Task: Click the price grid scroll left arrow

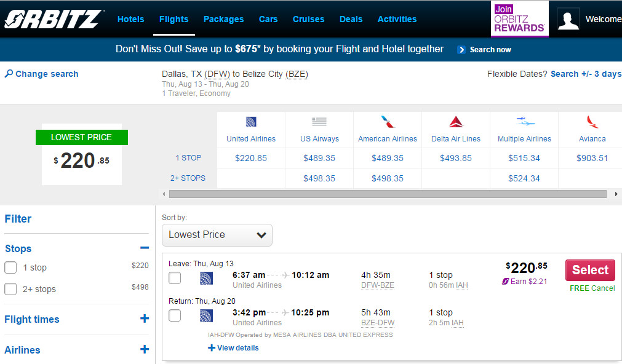Action: (164, 194)
